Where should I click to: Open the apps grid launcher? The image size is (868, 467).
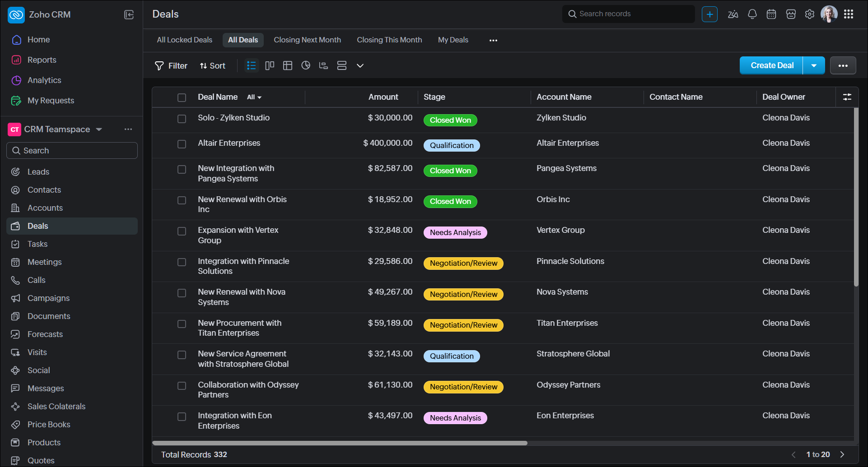tap(849, 14)
